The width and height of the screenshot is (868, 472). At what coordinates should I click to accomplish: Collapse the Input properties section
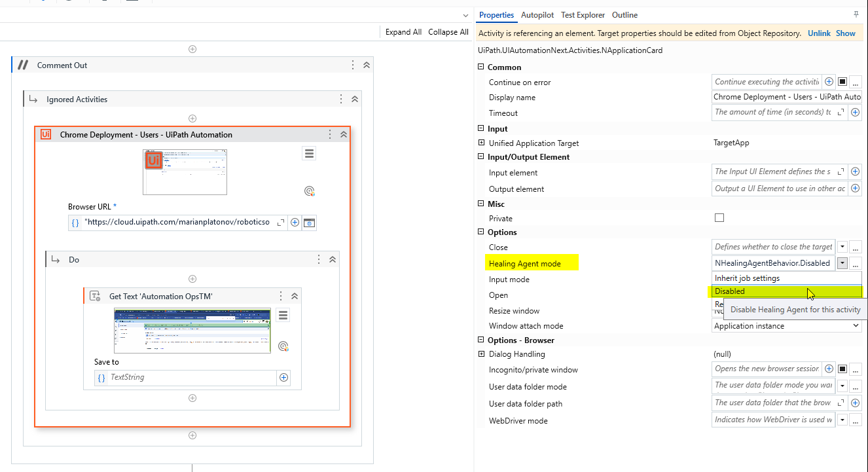point(481,128)
